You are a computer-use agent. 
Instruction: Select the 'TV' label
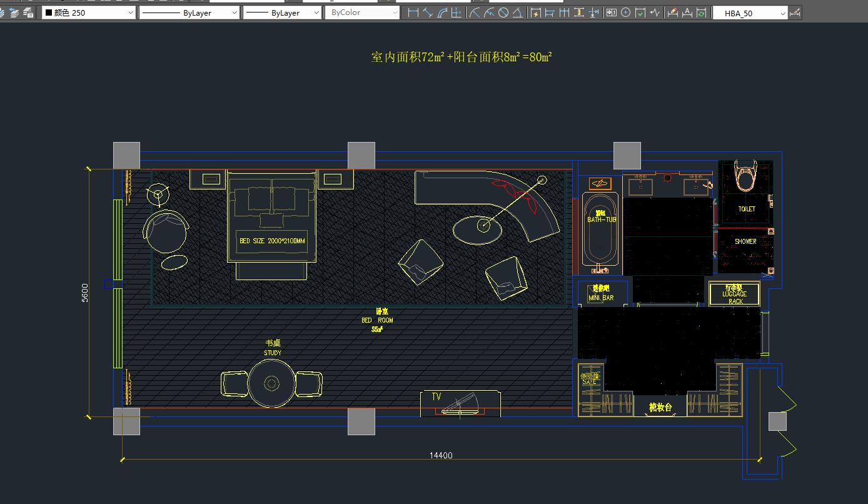(437, 396)
